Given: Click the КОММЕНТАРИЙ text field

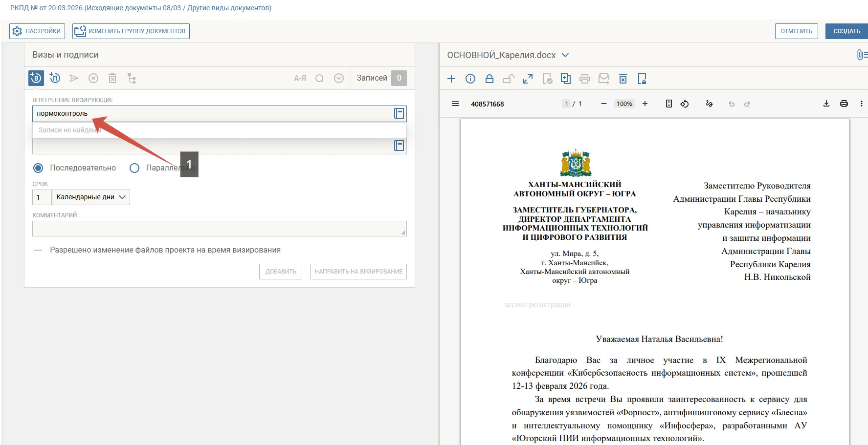Looking at the screenshot, I should click(220, 229).
